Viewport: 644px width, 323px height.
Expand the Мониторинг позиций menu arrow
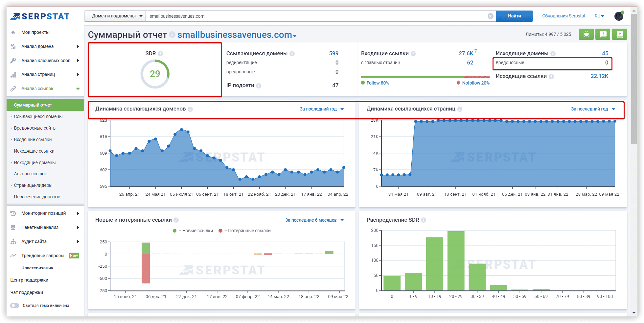point(78,213)
